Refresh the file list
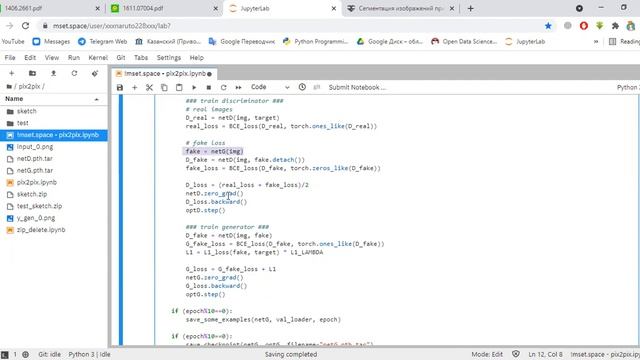This screenshot has height=360, width=640. point(74,73)
